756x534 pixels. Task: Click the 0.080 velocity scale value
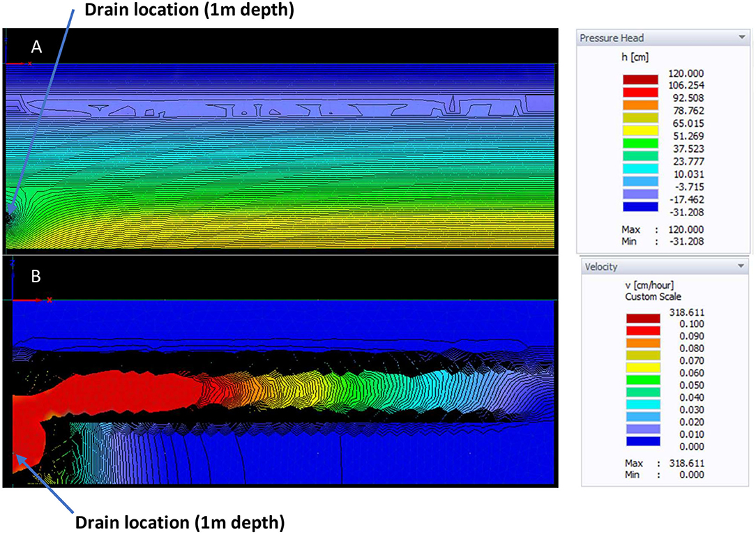[692, 349]
